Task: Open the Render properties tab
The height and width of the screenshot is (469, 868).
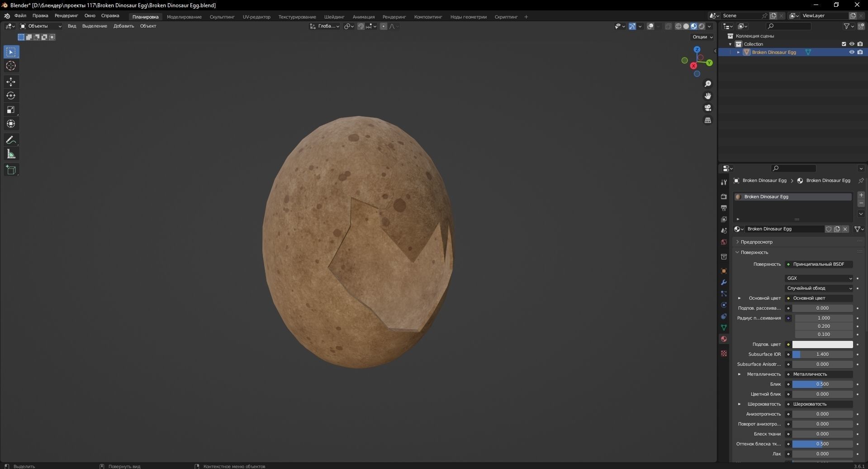Action: [x=724, y=196]
